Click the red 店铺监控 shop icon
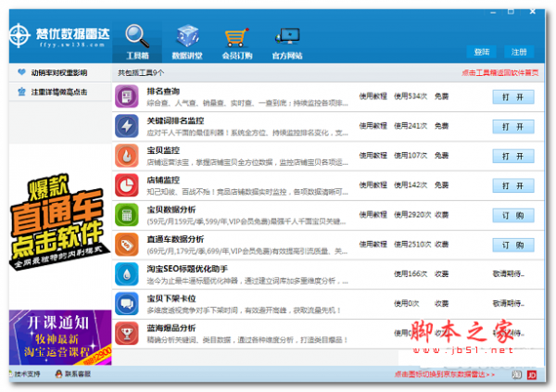The width and height of the screenshot is (556, 392). (127, 184)
